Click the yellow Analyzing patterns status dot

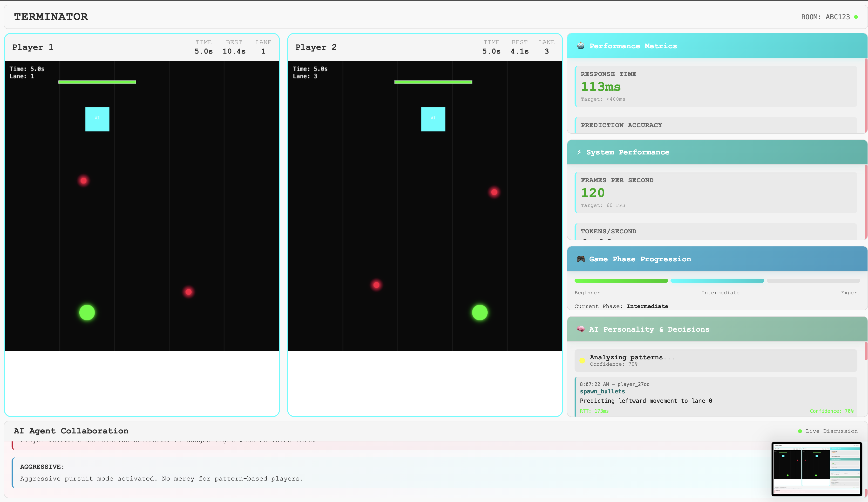(582, 361)
